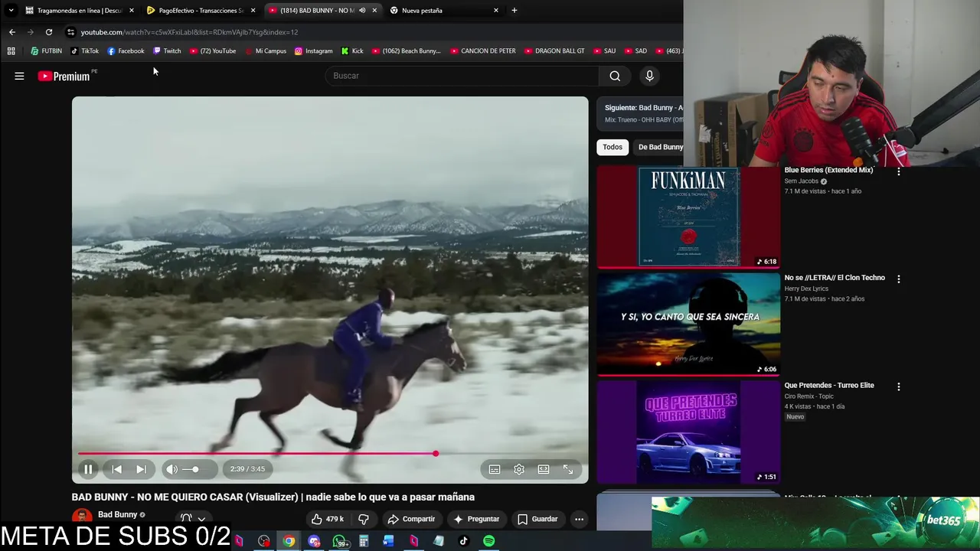Click the Preguntar button
980x551 pixels.
476,519
